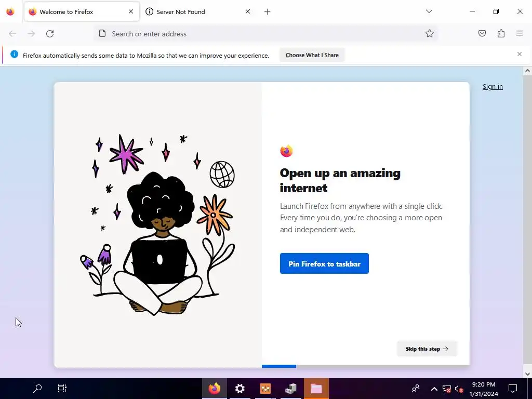Switch to the Server Not Found tab
532x399 pixels.
click(x=198, y=11)
